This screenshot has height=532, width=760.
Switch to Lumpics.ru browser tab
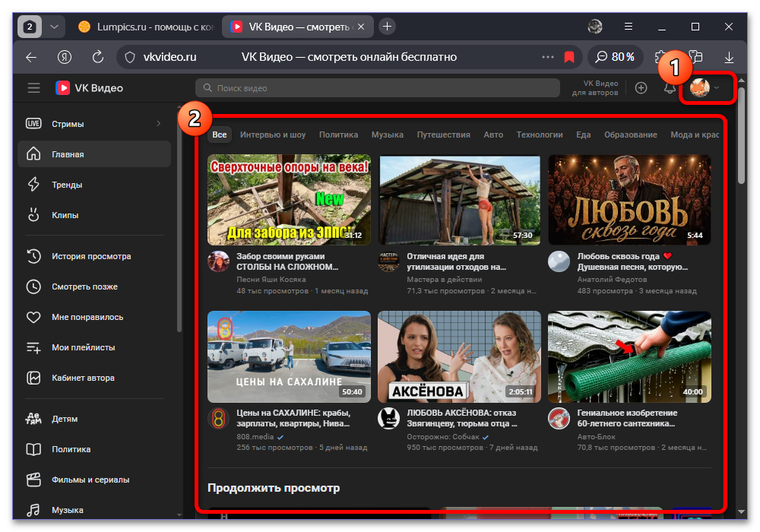[145, 27]
